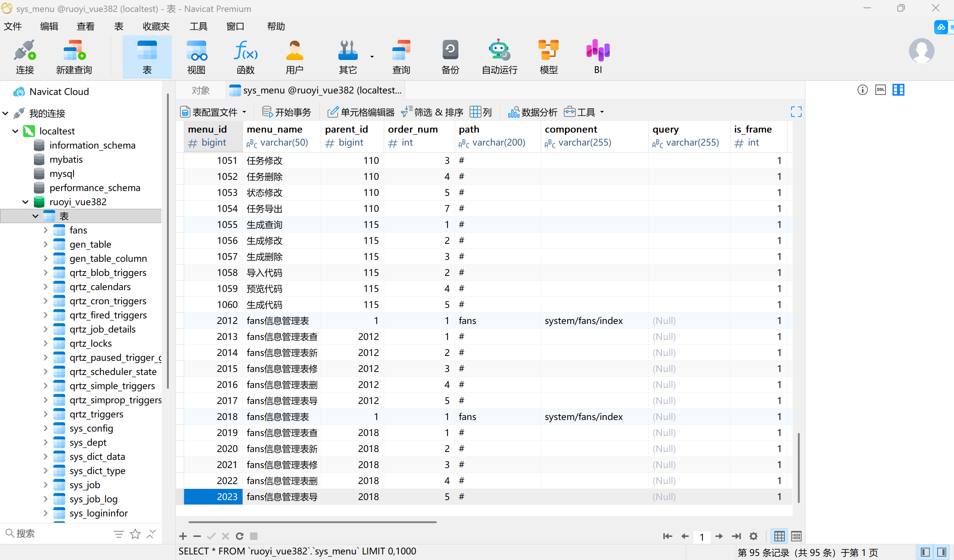Image resolution: width=954 pixels, height=560 pixels.
Task: Refresh the table data
Action: (239, 536)
